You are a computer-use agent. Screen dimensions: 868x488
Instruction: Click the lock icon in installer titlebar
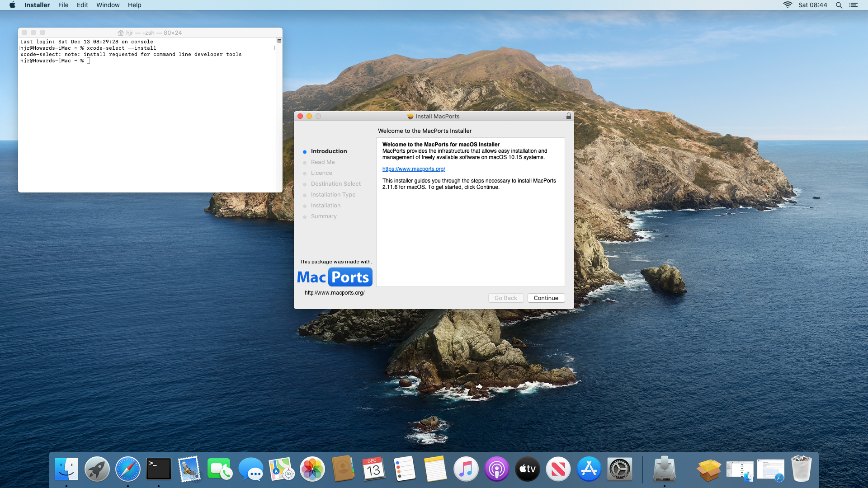coord(569,116)
